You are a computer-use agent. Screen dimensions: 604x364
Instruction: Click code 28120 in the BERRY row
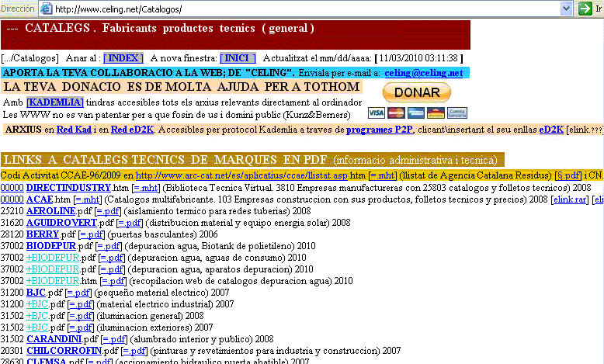[12, 234]
